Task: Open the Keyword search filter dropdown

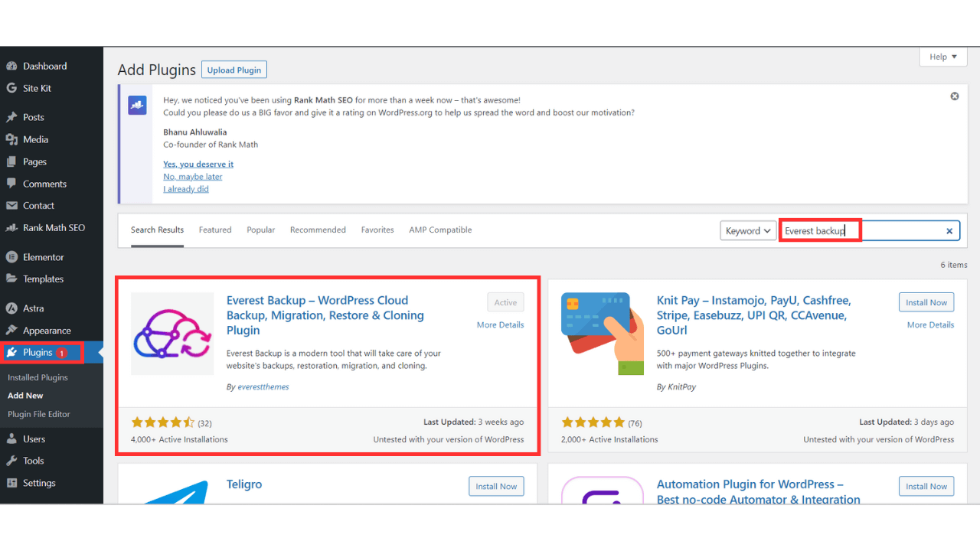Action: coord(748,230)
